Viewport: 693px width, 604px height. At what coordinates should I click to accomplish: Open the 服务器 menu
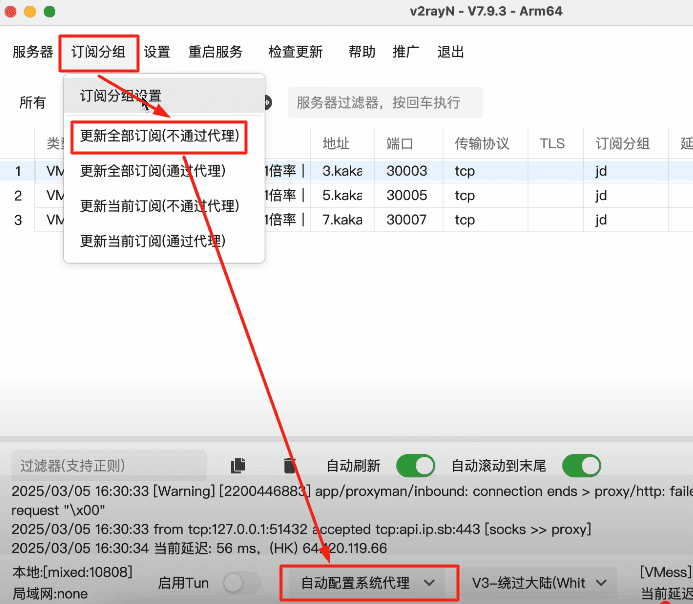tap(33, 52)
